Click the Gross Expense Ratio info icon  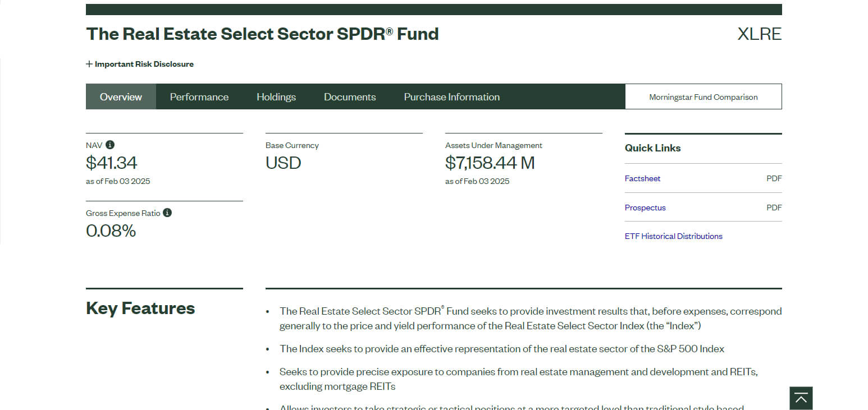167,213
